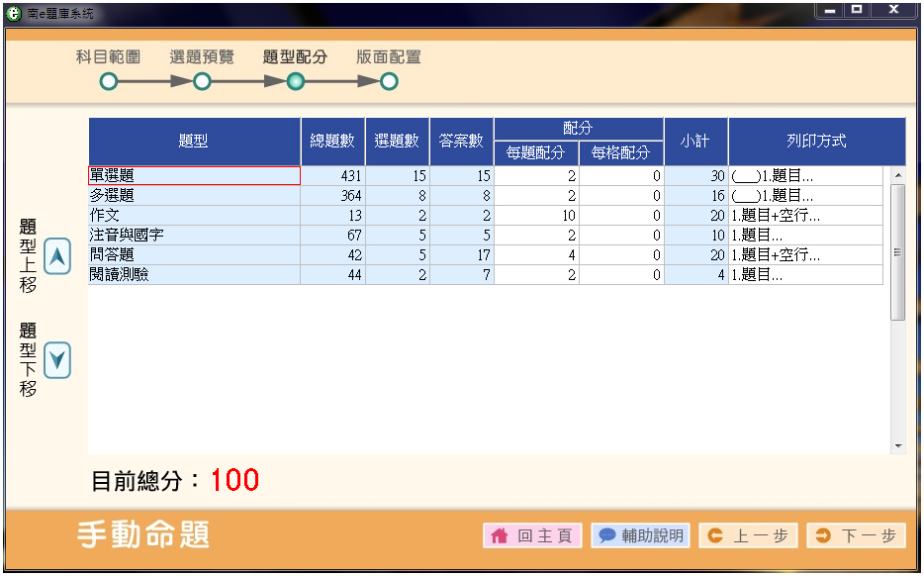Image resolution: width=924 pixels, height=576 pixels.
Task: Edit 每題配分 cell for 問答題
Action: click(536, 255)
